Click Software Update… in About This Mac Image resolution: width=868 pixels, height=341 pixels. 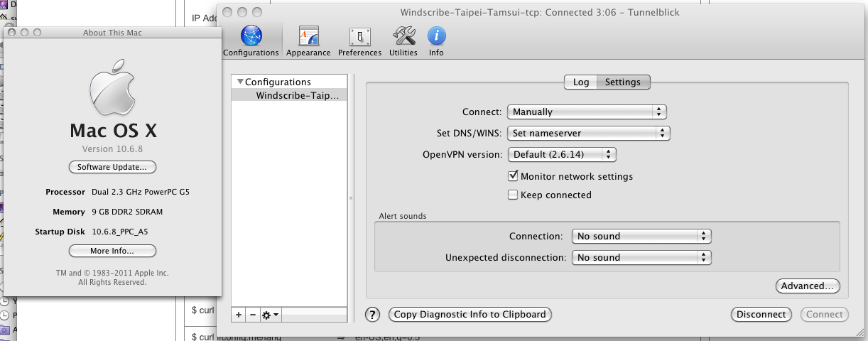coord(112,167)
